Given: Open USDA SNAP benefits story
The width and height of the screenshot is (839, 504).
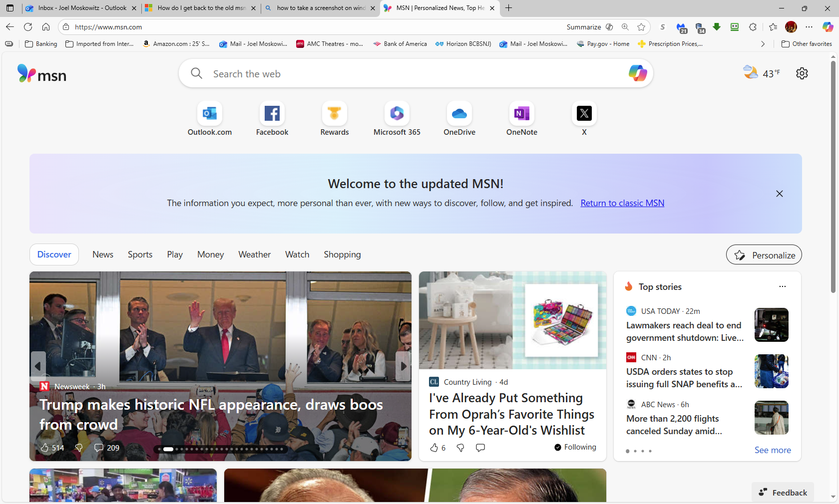Looking at the screenshot, I should (684, 378).
